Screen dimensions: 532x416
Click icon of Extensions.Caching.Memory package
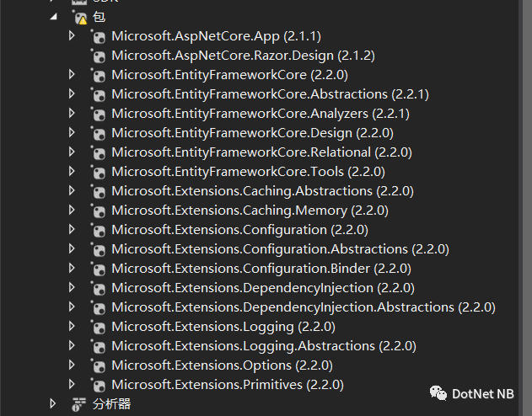coord(99,211)
